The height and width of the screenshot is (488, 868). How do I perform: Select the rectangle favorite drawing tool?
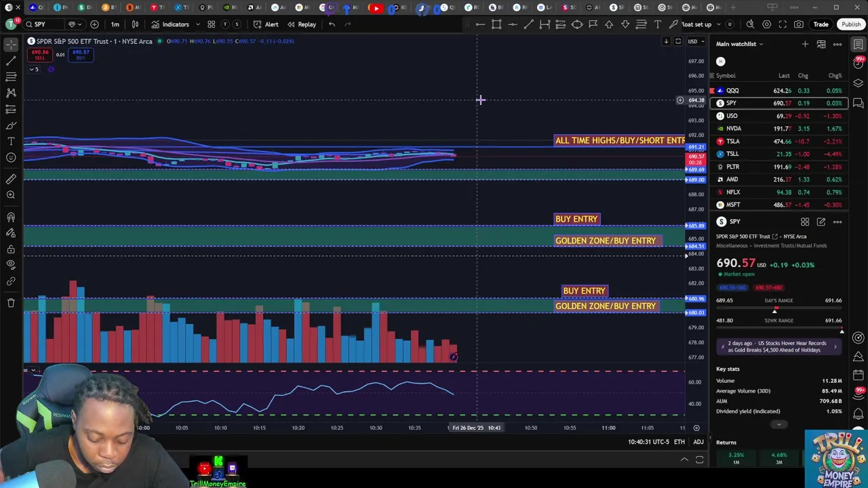click(x=496, y=24)
